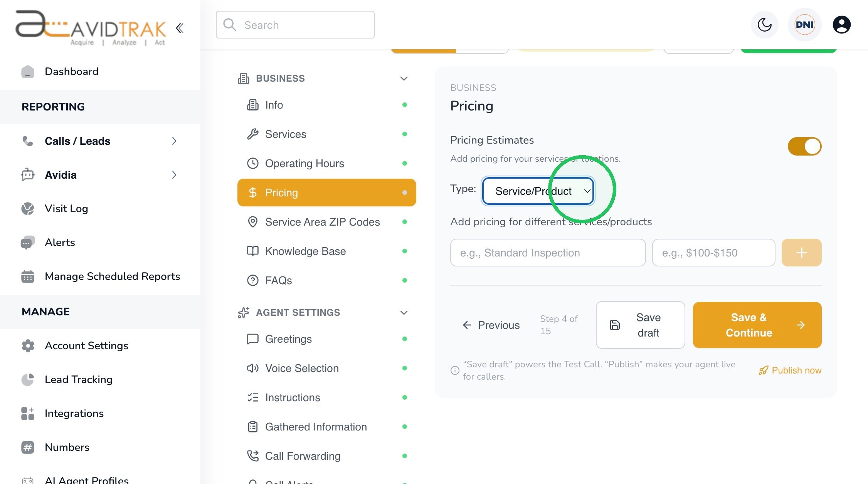The width and height of the screenshot is (868, 484).
Task: Open Call Forwarding step
Action: tap(327, 456)
